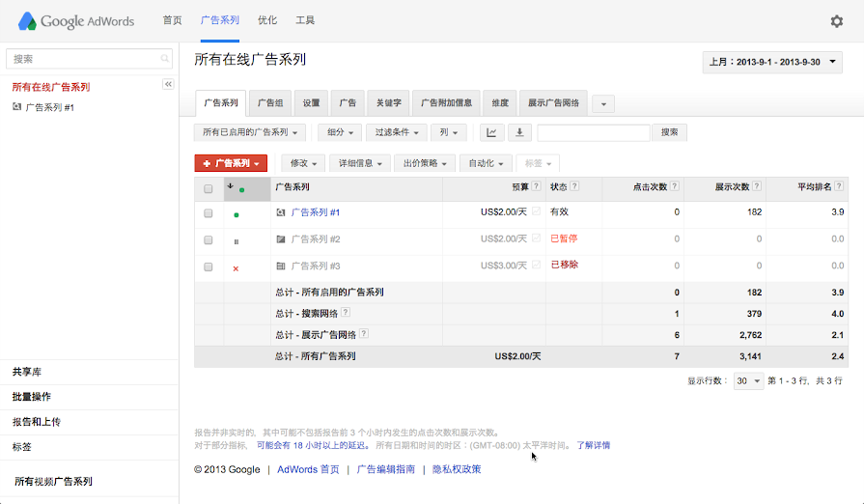This screenshot has width=864, height=504.
Task: Toggle the select-all checkbox in table header
Action: (x=208, y=189)
